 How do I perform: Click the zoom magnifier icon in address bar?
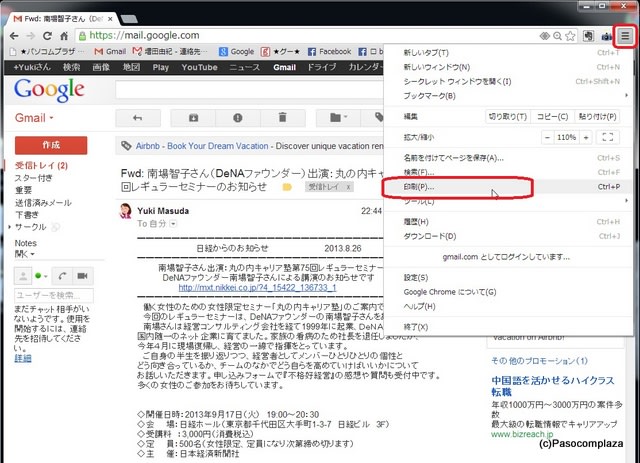click(x=557, y=36)
